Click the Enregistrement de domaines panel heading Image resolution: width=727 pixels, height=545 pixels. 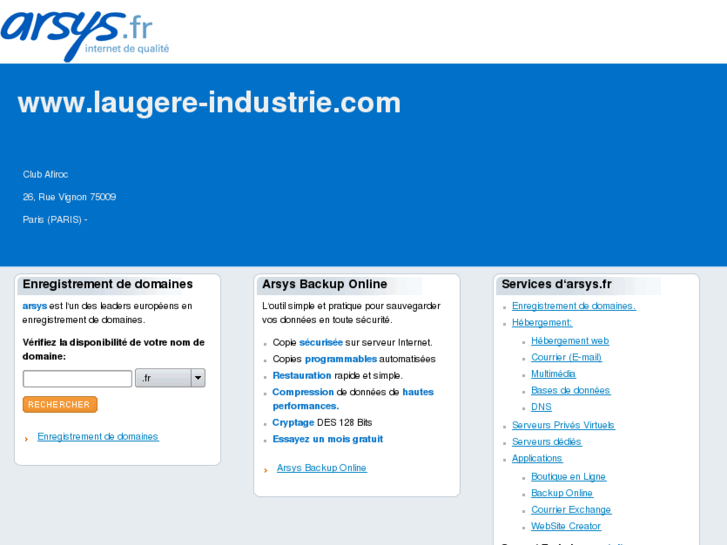coord(108,284)
